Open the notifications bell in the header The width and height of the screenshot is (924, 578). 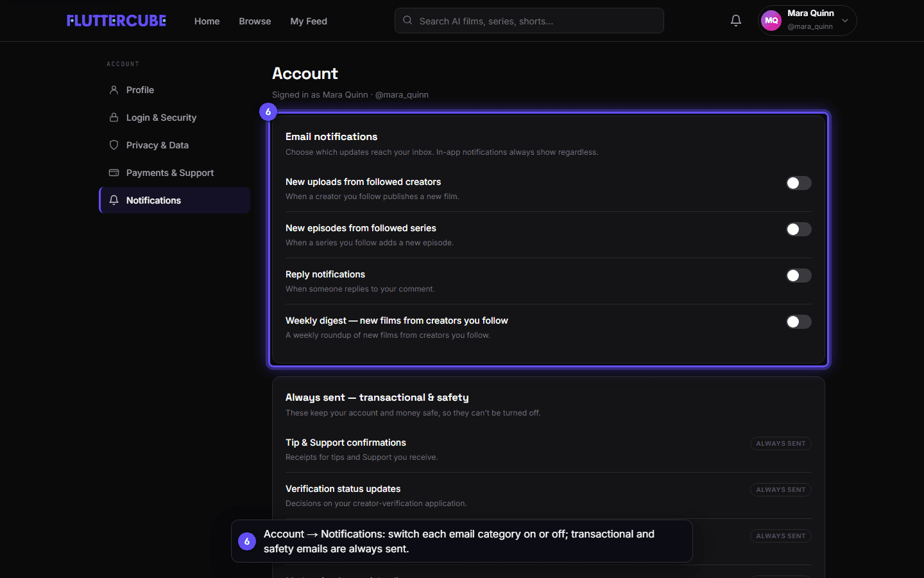[736, 21]
